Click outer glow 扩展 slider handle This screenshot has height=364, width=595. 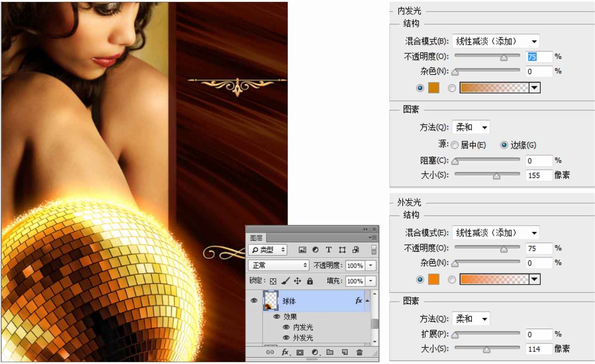click(x=455, y=335)
